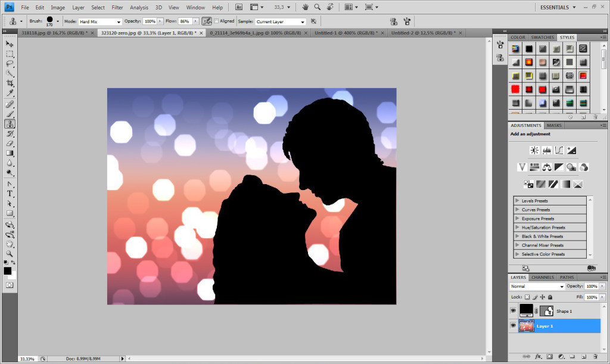Screen dimensions: 610x364
Task: Click the Shape 1 layer thumbnail
Action: coord(526,310)
